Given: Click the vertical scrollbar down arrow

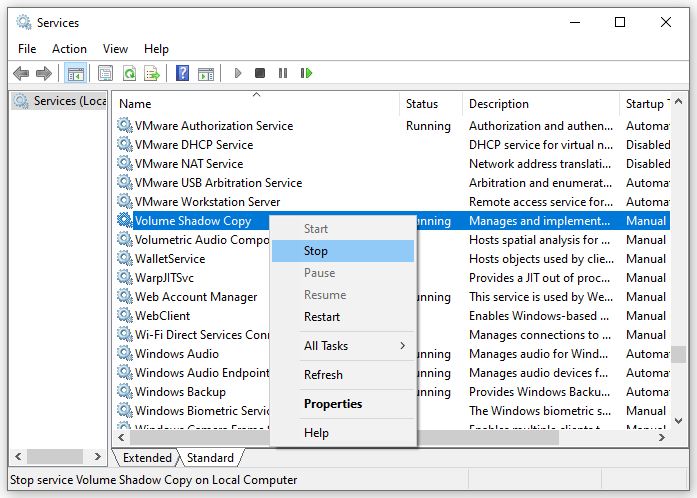Looking at the screenshot, I should pos(678,421).
